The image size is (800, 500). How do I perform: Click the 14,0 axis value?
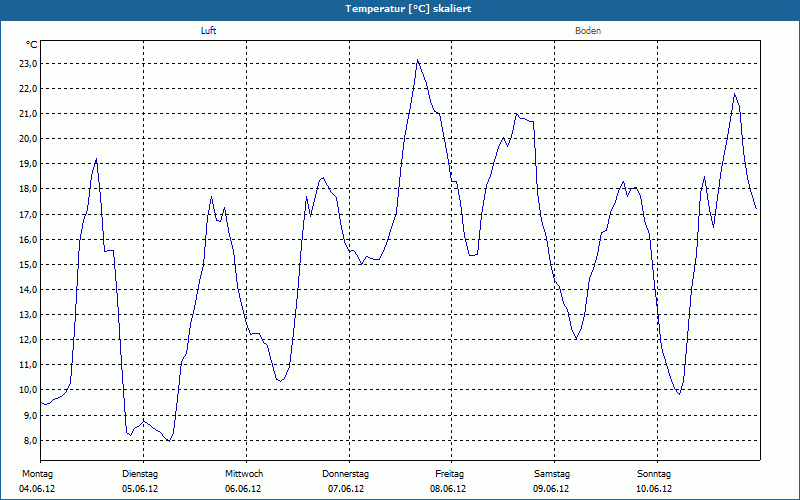click(x=28, y=289)
